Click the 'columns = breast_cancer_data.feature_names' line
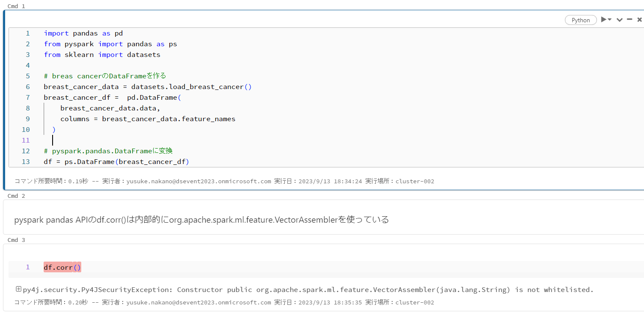This screenshot has width=644, height=313. point(148,119)
